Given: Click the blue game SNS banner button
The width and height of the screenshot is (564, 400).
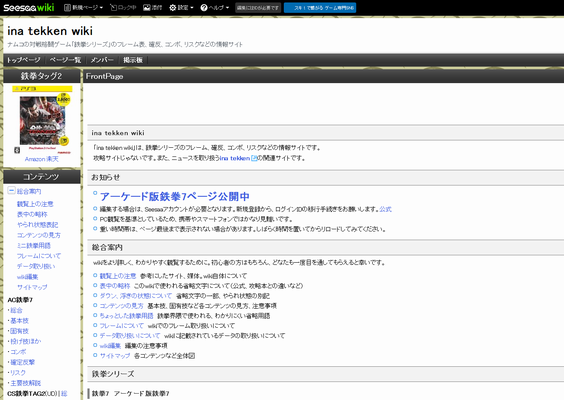Looking at the screenshot, I should [320, 8].
